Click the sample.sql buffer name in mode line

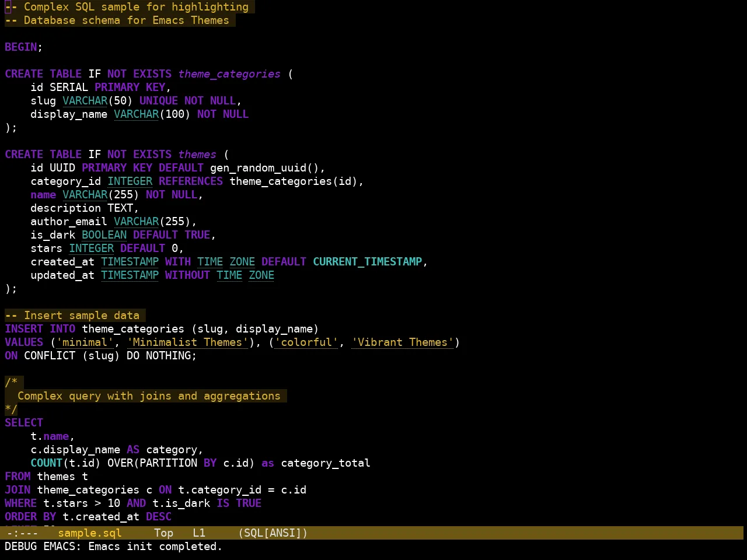point(90,533)
